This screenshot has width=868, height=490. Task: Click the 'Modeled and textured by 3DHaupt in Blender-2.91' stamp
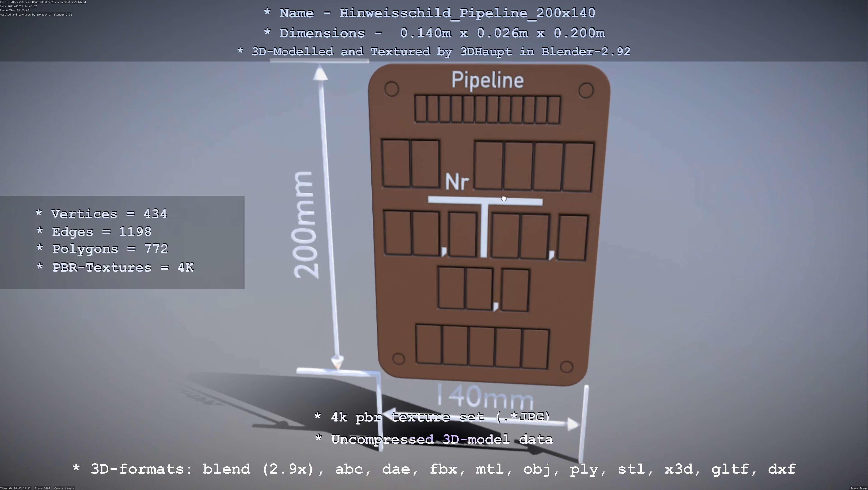36,14
